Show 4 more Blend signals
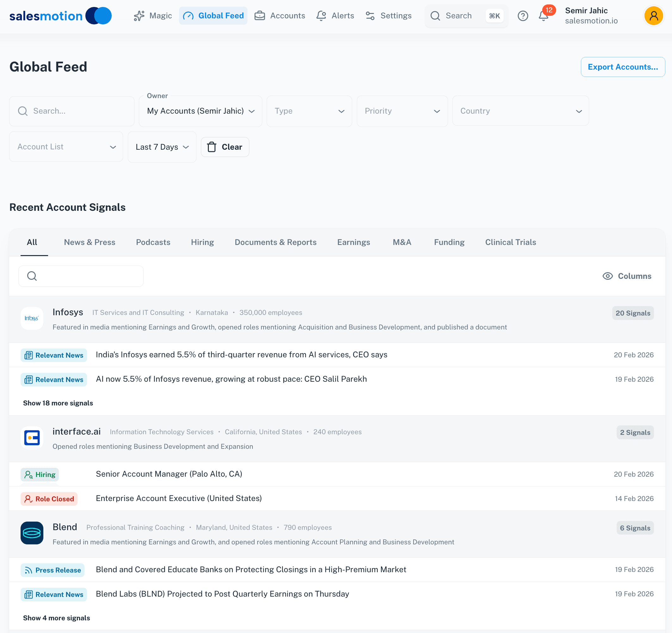Screen dimensions: 672x633 pyautogui.click(x=56, y=618)
